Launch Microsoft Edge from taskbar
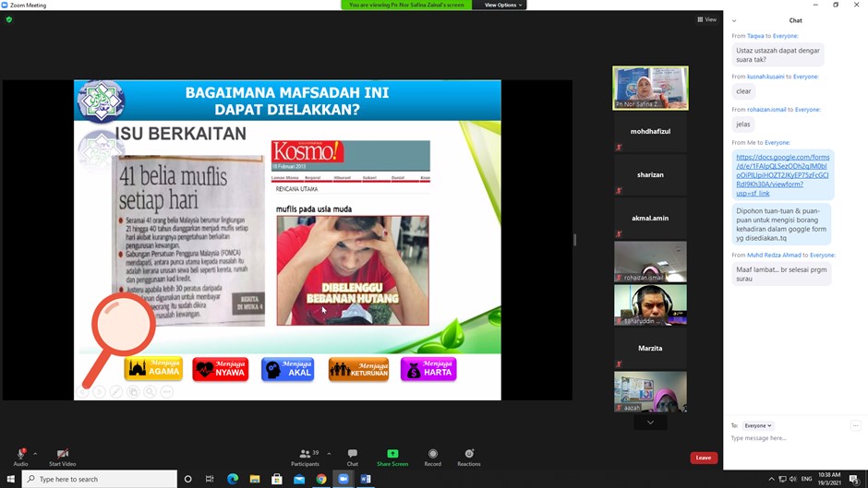Viewport: 868px width, 488px height. pyautogui.click(x=233, y=479)
